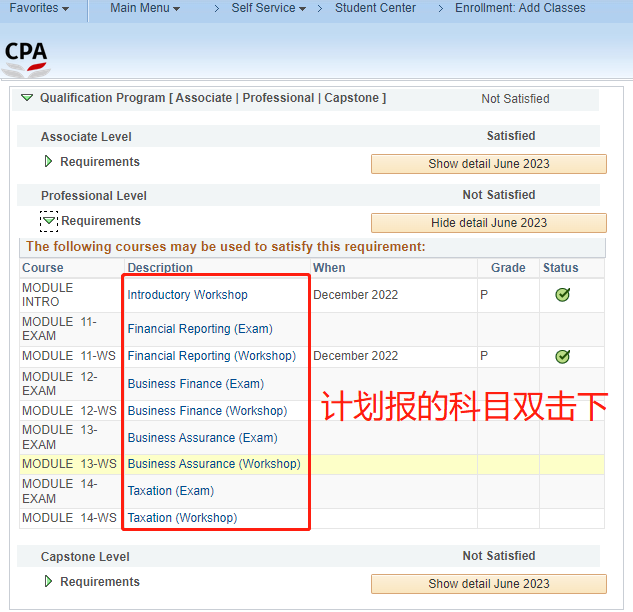Open the Main Menu dropdown

tap(145, 8)
